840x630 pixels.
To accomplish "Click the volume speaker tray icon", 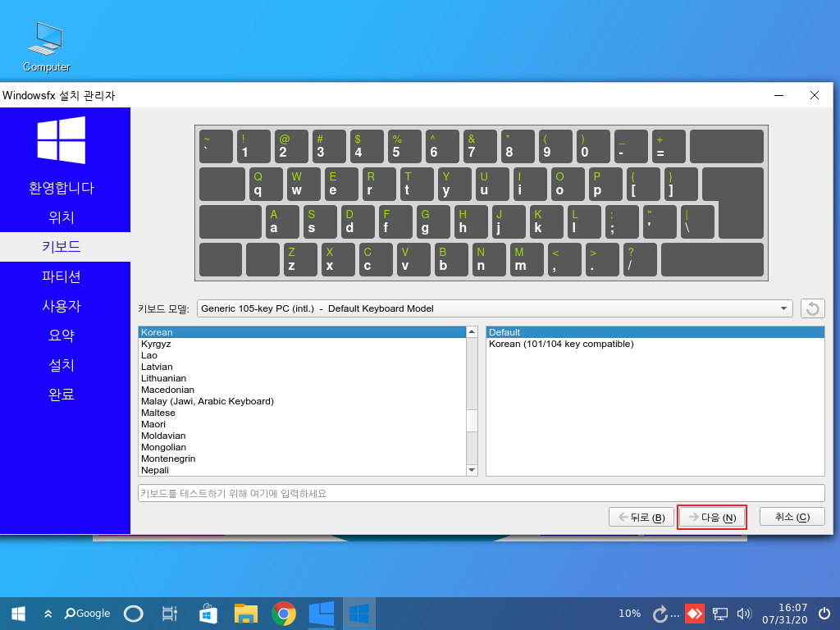I will click(x=744, y=614).
